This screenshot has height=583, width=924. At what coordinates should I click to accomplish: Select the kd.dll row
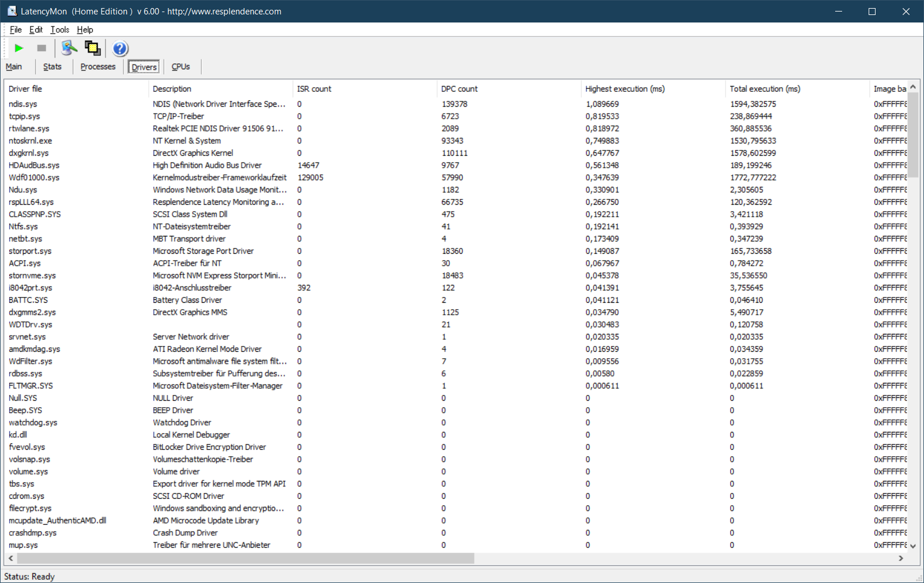tap(456, 435)
